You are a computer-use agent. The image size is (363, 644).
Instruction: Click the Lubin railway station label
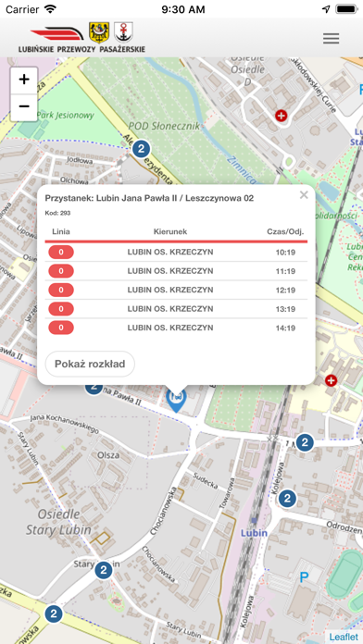click(254, 533)
